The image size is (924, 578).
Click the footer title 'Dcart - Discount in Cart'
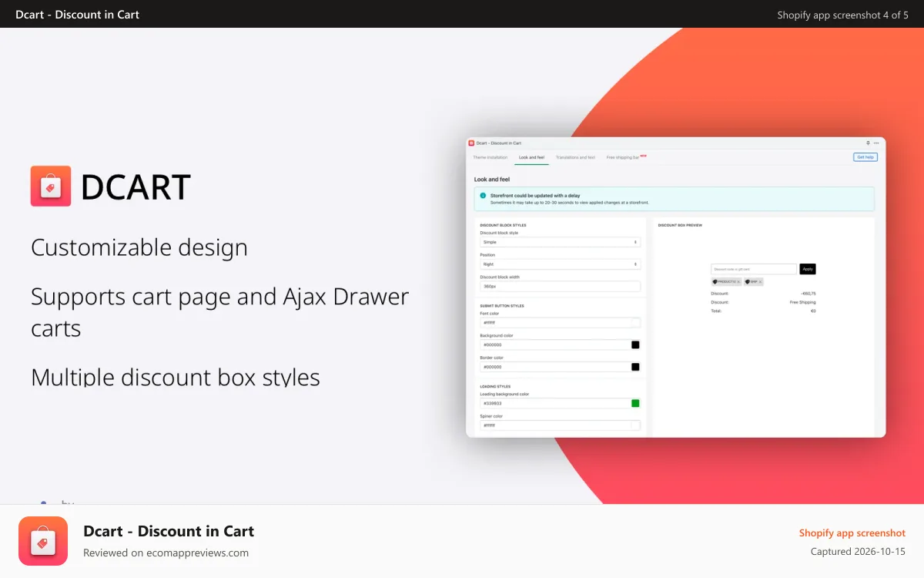point(169,531)
